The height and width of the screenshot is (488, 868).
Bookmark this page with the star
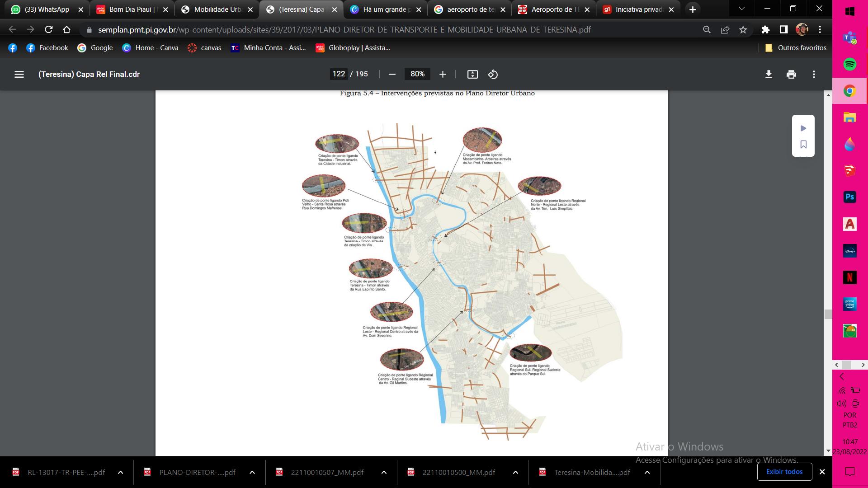point(743,30)
